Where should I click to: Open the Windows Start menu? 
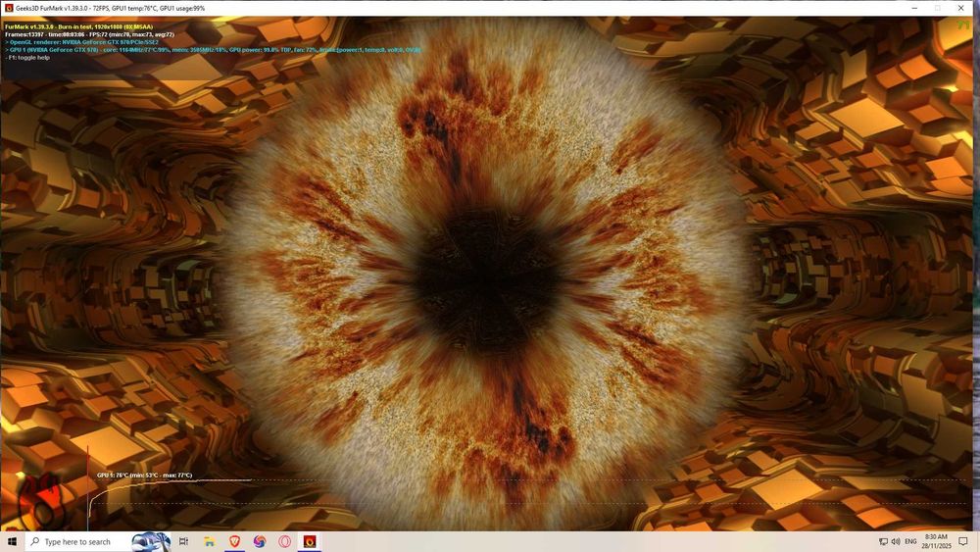pyautogui.click(x=12, y=541)
